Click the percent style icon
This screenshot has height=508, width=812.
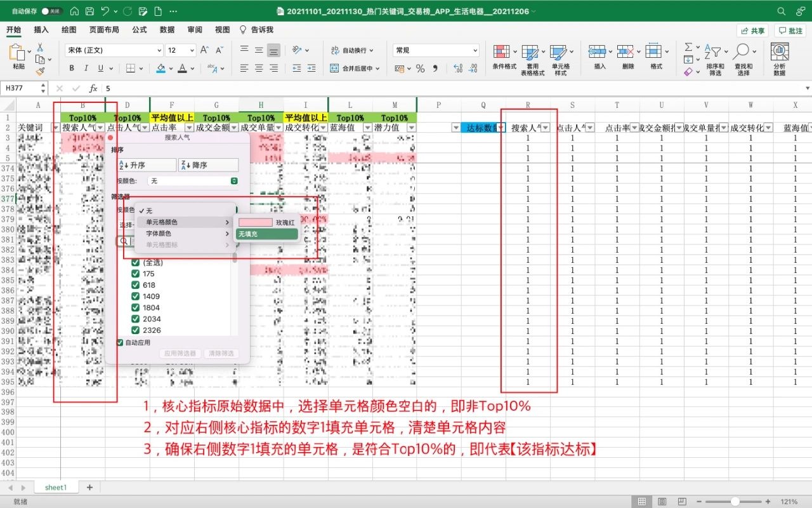coord(420,69)
